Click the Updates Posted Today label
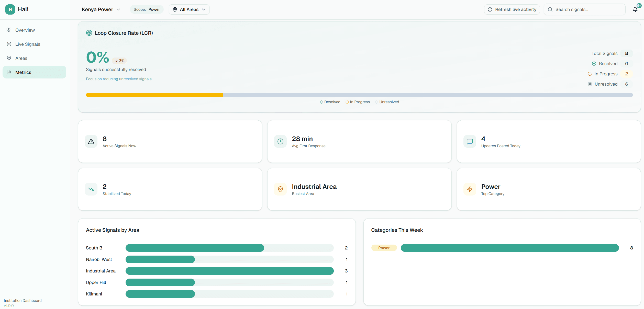This screenshot has height=309, width=644. click(501, 146)
